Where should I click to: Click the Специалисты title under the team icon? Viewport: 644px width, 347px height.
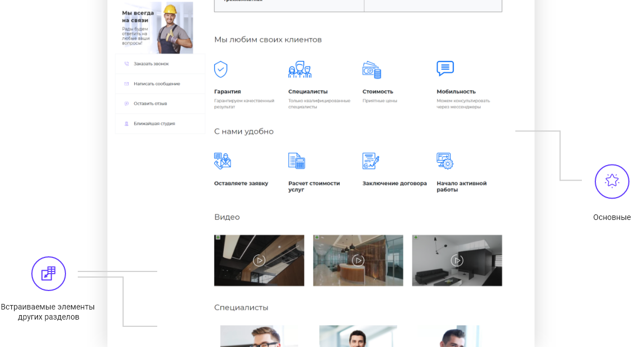pos(308,92)
